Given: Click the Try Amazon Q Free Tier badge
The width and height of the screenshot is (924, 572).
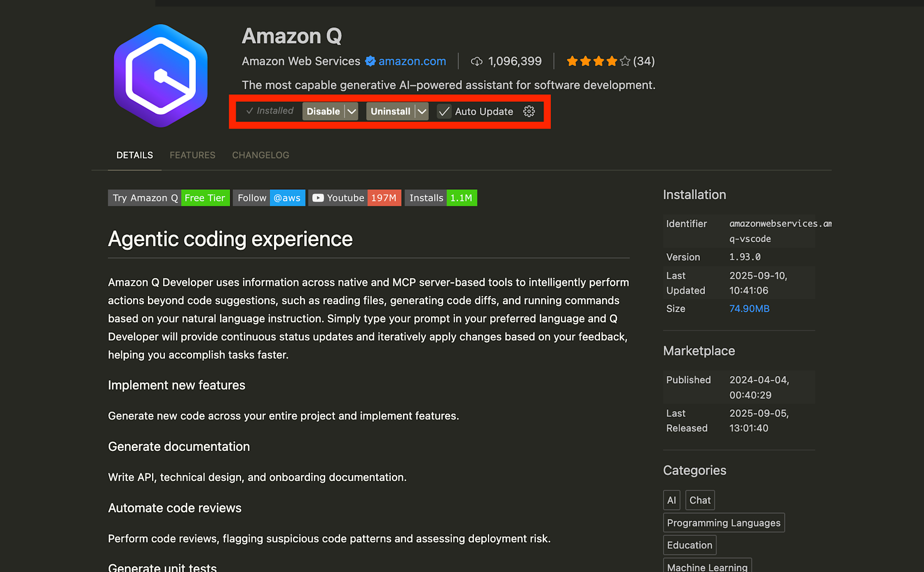Looking at the screenshot, I should pyautogui.click(x=169, y=198).
